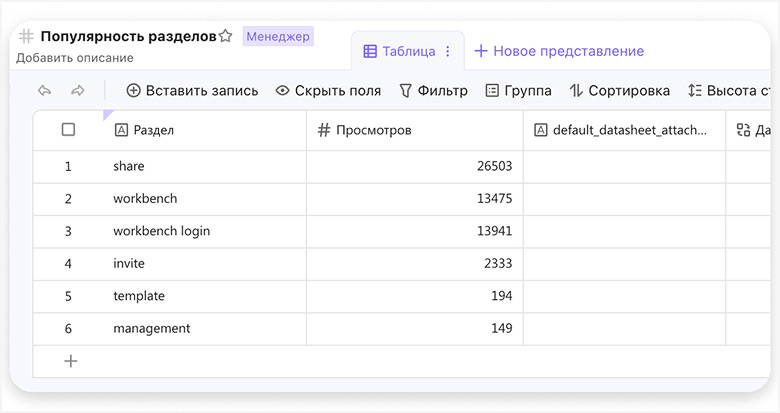Click the undo arrow icon
780x413 pixels.
click(44, 91)
